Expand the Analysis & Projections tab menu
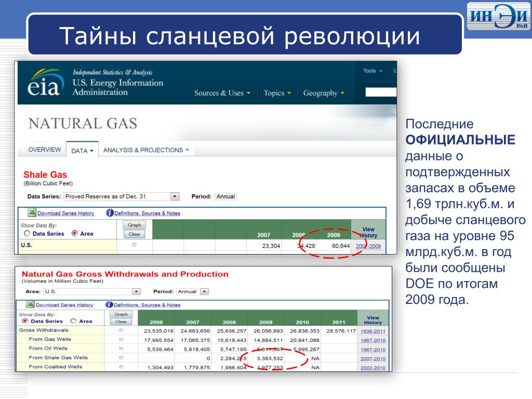 point(146,150)
